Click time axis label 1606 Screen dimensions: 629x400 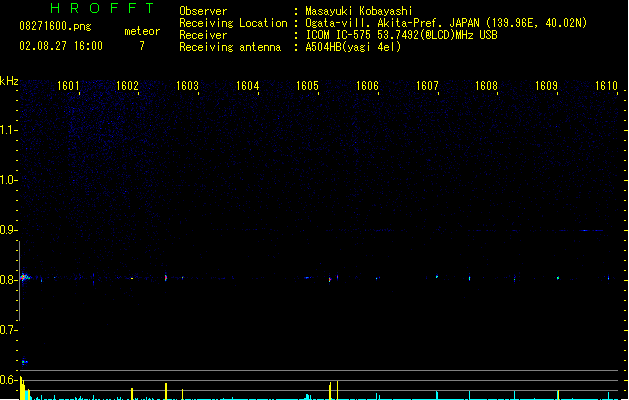tap(367, 86)
